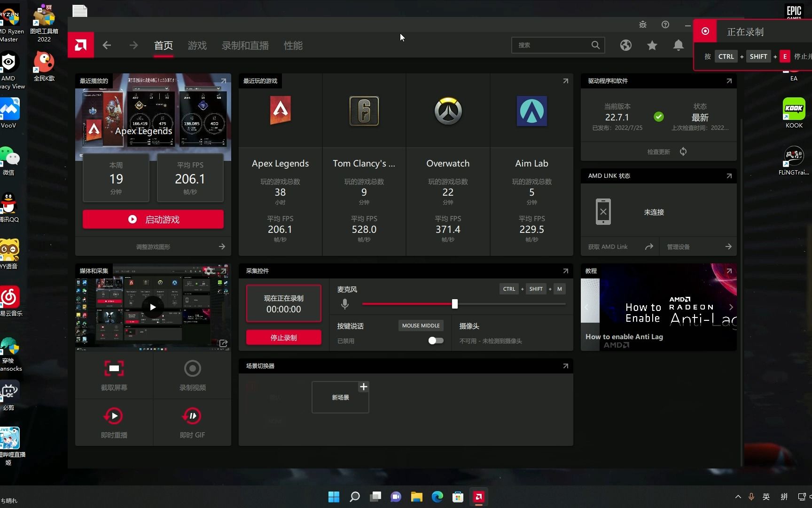This screenshot has height=508, width=812.
Task: Click the disconnected phone icon
Action: (x=603, y=212)
